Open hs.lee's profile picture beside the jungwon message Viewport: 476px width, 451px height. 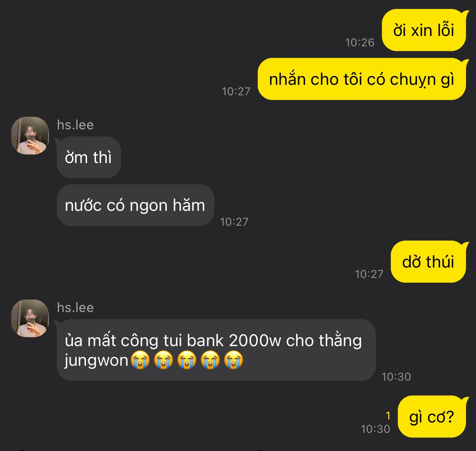pyautogui.click(x=30, y=318)
